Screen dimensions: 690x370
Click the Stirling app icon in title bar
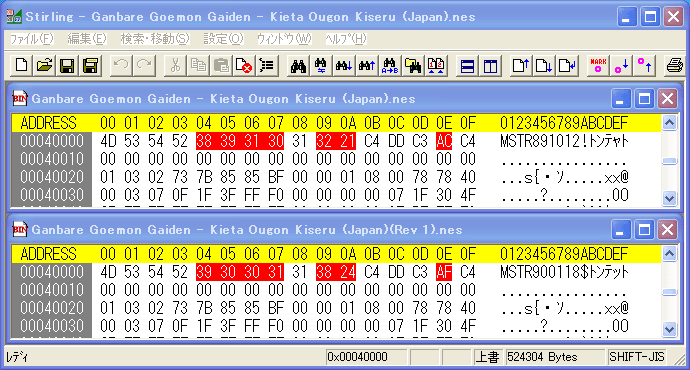pos(14,17)
